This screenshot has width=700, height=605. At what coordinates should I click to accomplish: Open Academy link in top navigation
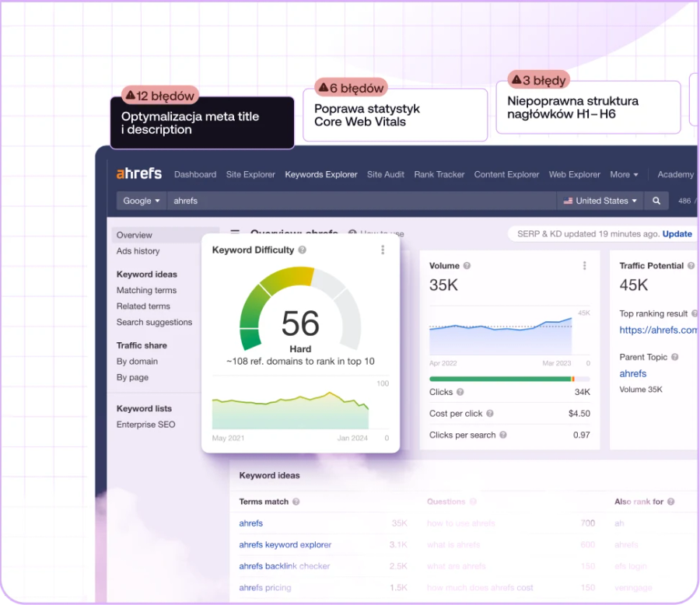[x=675, y=175]
